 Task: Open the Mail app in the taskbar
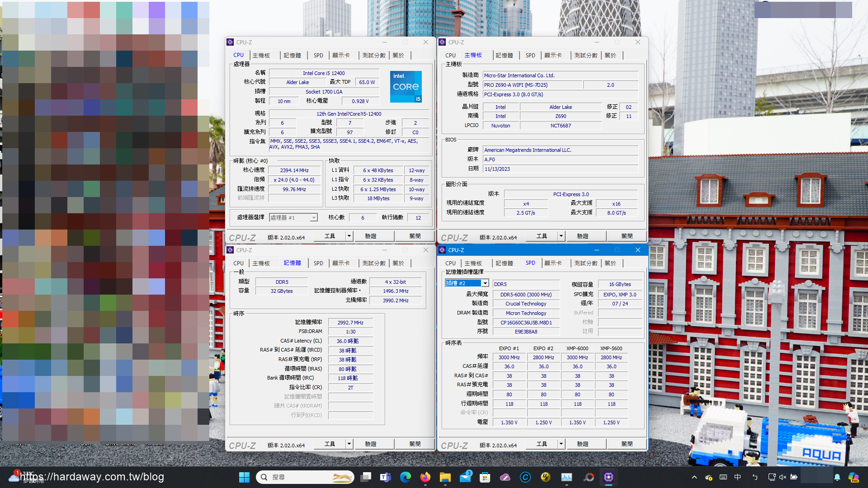465,477
